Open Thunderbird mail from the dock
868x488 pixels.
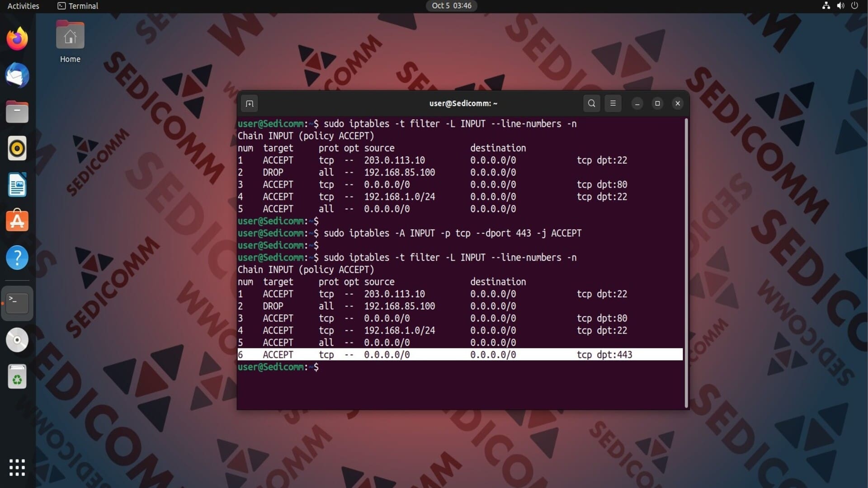click(x=17, y=75)
